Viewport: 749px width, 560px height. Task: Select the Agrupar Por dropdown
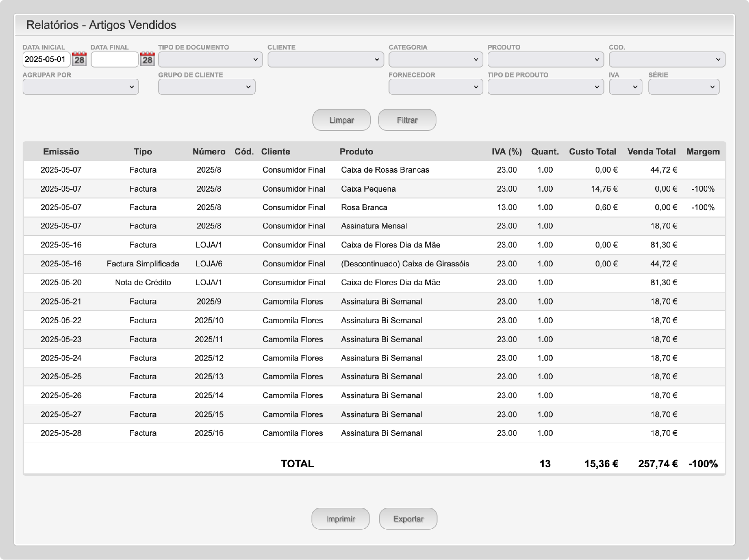click(x=81, y=87)
